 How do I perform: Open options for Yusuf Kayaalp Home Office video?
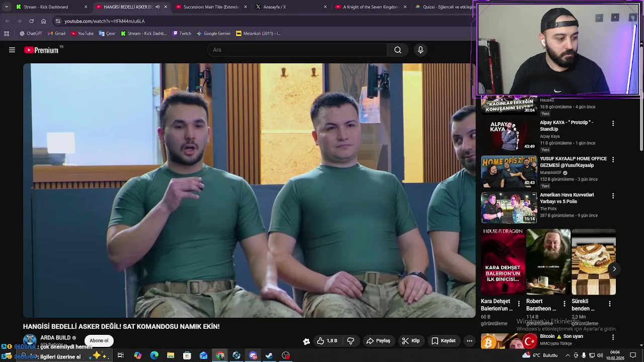coord(613,159)
